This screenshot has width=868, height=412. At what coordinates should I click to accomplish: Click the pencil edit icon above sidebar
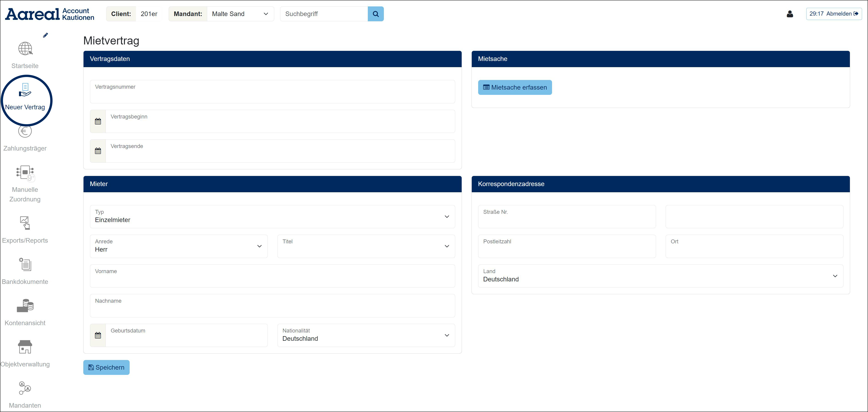coord(45,35)
